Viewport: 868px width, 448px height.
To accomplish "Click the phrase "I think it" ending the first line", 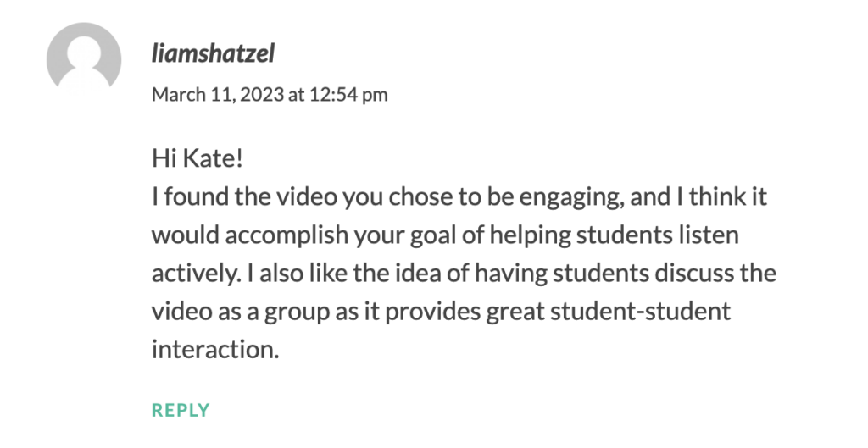I will (x=722, y=197).
